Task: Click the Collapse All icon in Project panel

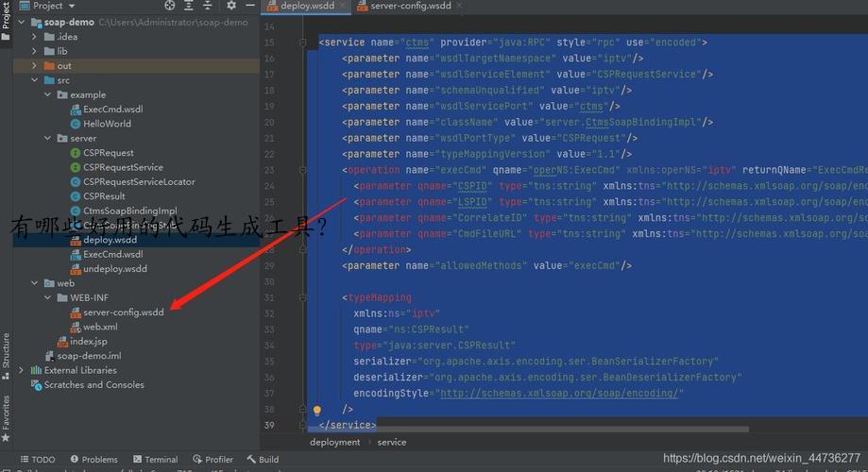Action: click(209, 6)
